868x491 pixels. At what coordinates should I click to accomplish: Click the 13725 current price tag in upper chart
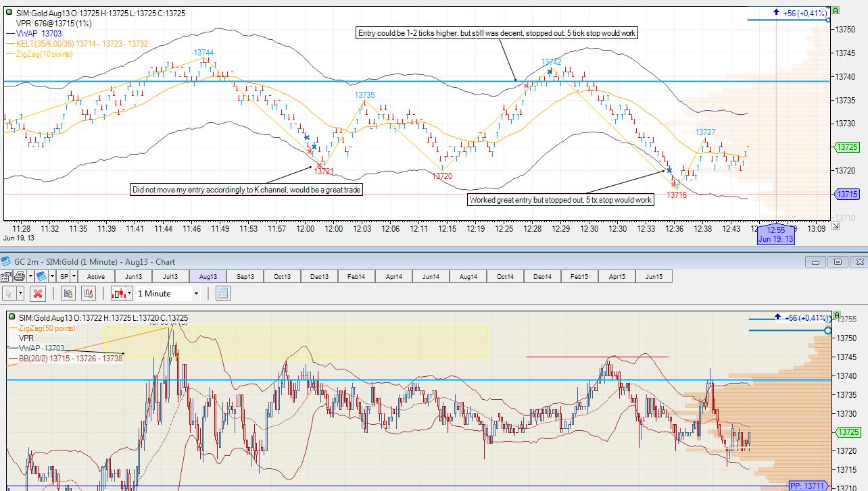847,147
